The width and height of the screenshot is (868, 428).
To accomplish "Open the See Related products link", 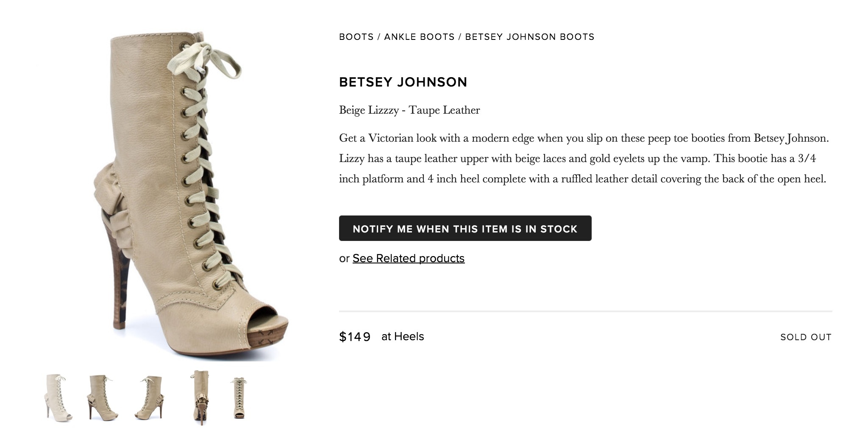I will (408, 258).
